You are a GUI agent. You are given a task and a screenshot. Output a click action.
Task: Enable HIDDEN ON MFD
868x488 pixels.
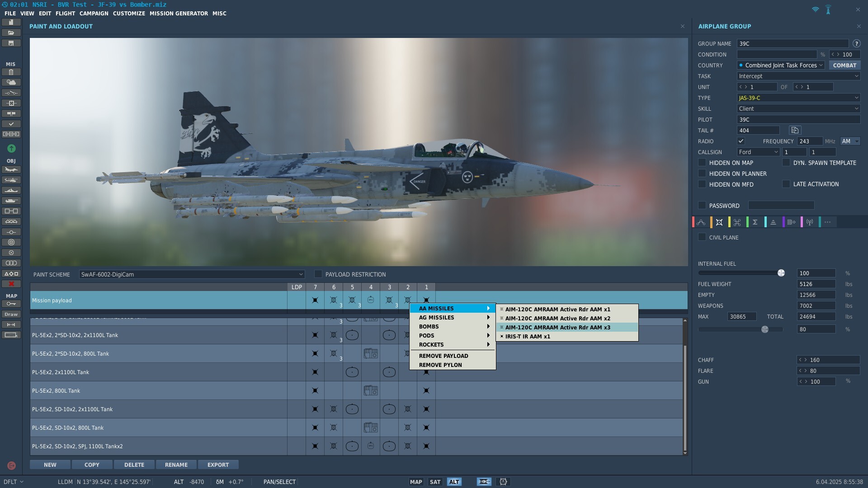[702, 184]
